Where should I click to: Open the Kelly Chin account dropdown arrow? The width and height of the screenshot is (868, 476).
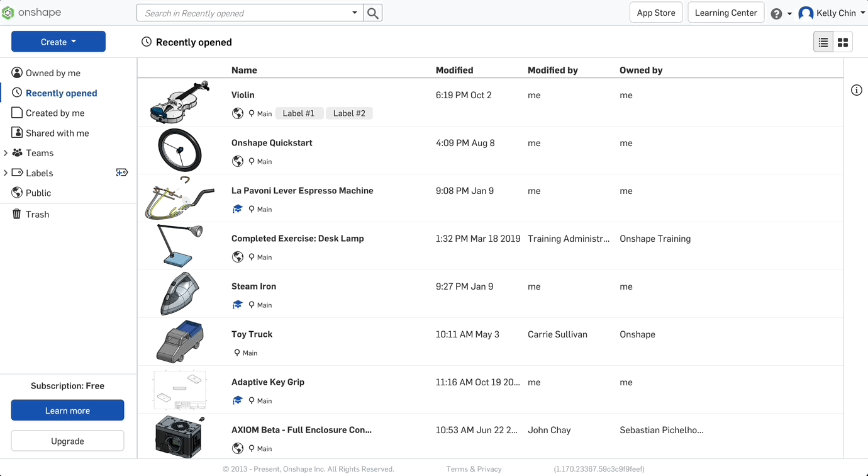(x=862, y=13)
